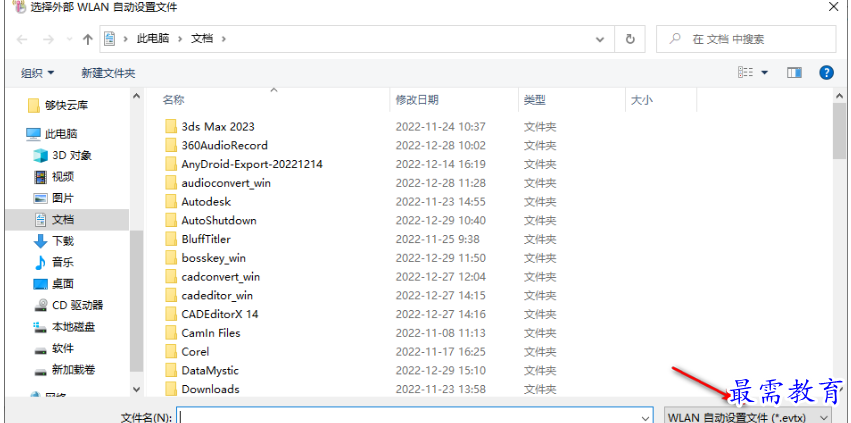Screen dimensions: 851x423
Task: Select the Corel folder
Action: tap(195, 352)
